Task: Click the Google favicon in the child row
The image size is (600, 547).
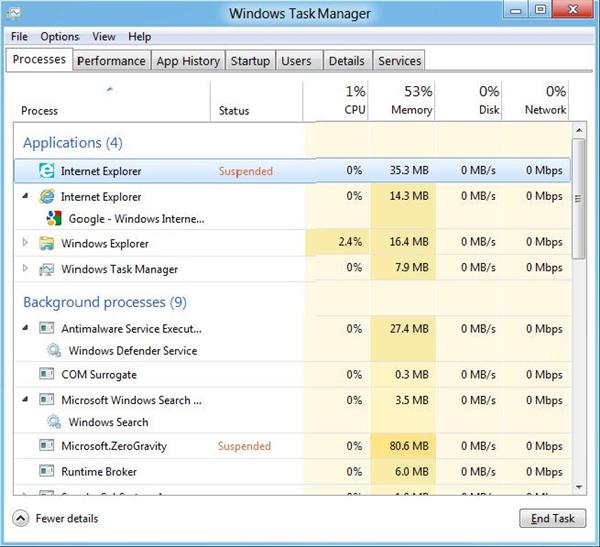Action: coord(54,218)
